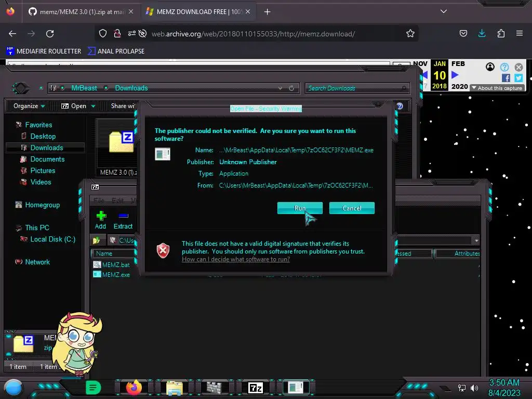This screenshot has height=399, width=532.
Task: Open the Firefox downloads panel
Action: 482,33
